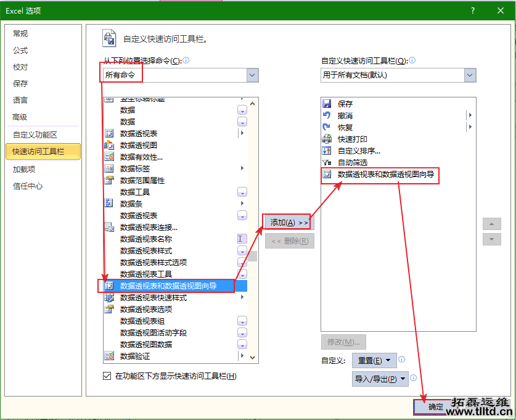Click the help question mark in the title bar
This screenshot has height=420, width=516.
coord(472,10)
